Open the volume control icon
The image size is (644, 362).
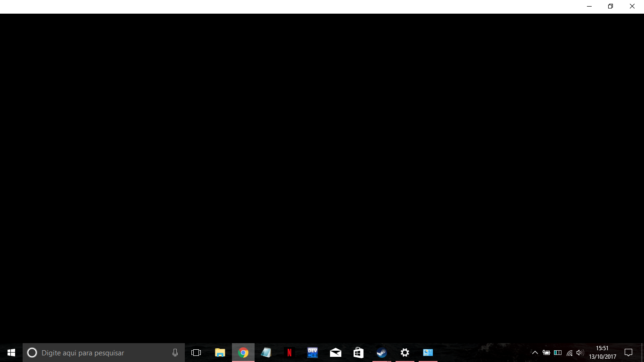click(x=580, y=353)
